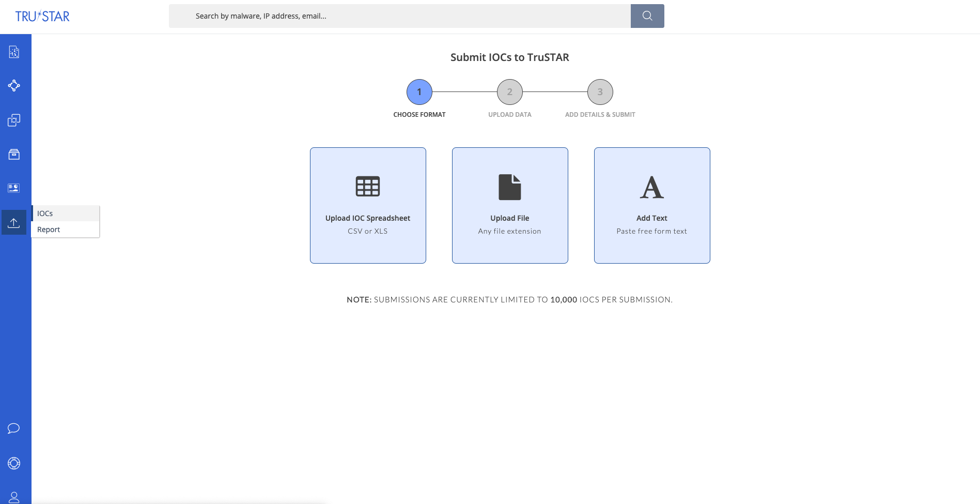Choose the Add Text card
Viewport: 980px width, 504px height.
(652, 206)
